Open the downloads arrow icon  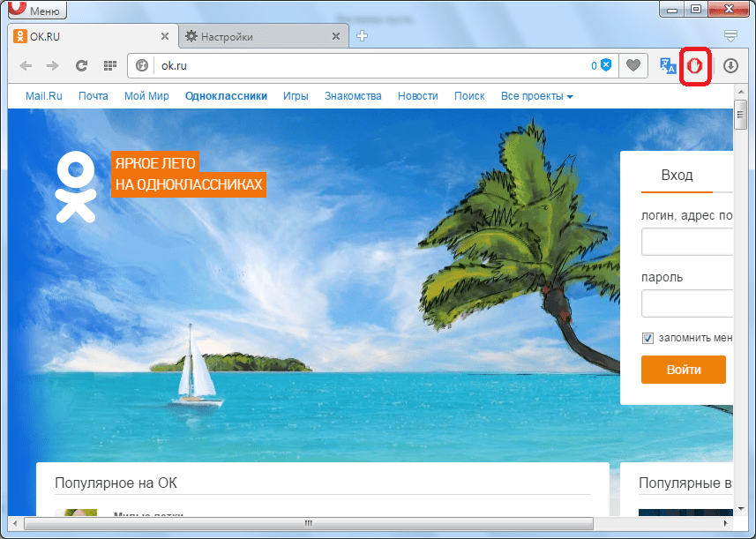[x=731, y=65]
